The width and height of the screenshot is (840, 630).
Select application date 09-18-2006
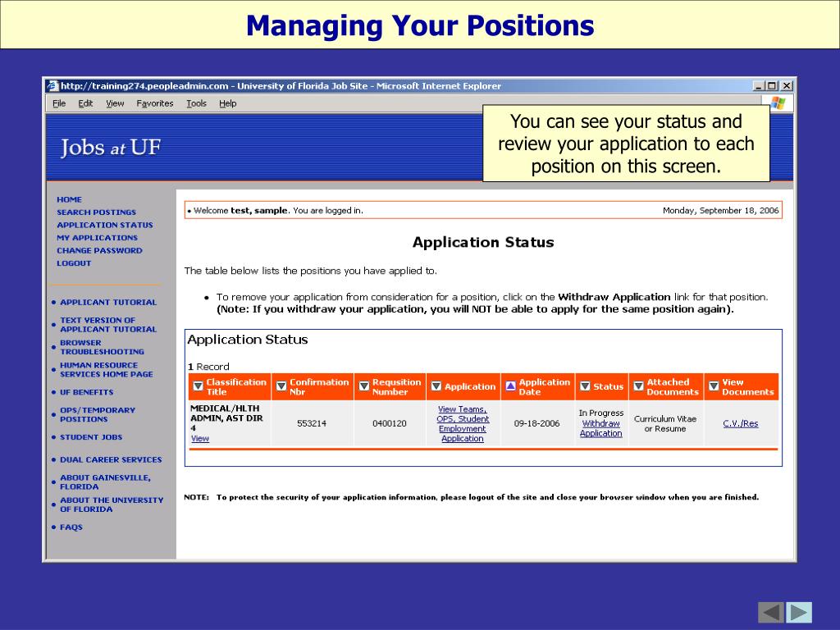coord(536,423)
